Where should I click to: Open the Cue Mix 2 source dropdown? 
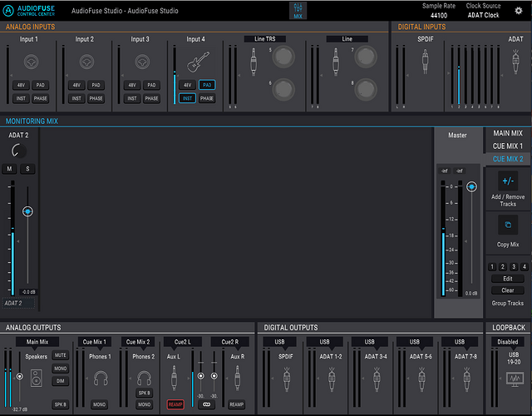pos(138,342)
